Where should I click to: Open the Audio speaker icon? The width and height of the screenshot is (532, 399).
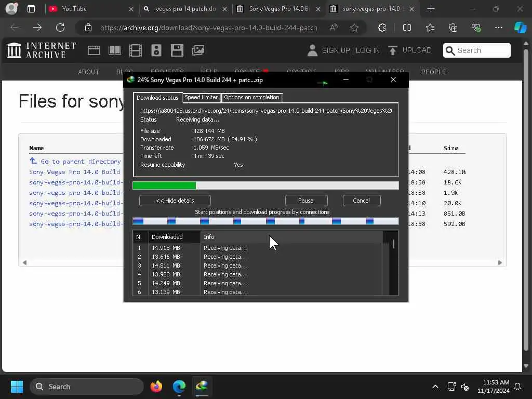pyautogui.click(x=156, y=50)
